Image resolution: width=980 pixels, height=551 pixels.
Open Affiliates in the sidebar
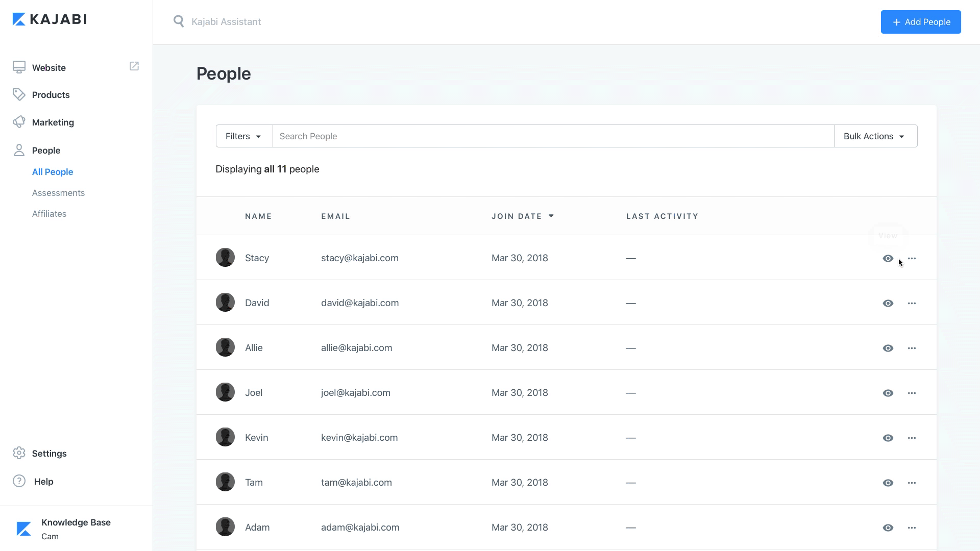coord(49,214)
